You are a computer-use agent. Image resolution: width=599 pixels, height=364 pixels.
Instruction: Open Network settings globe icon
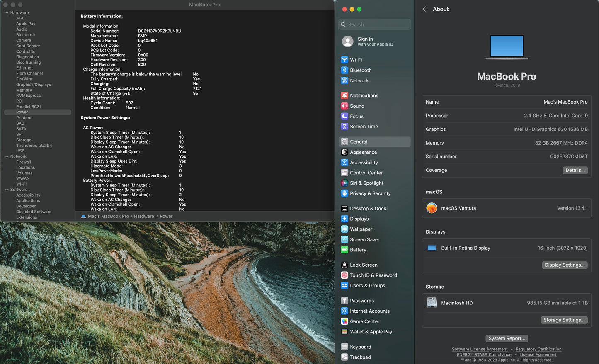click(x=344, y=80)
